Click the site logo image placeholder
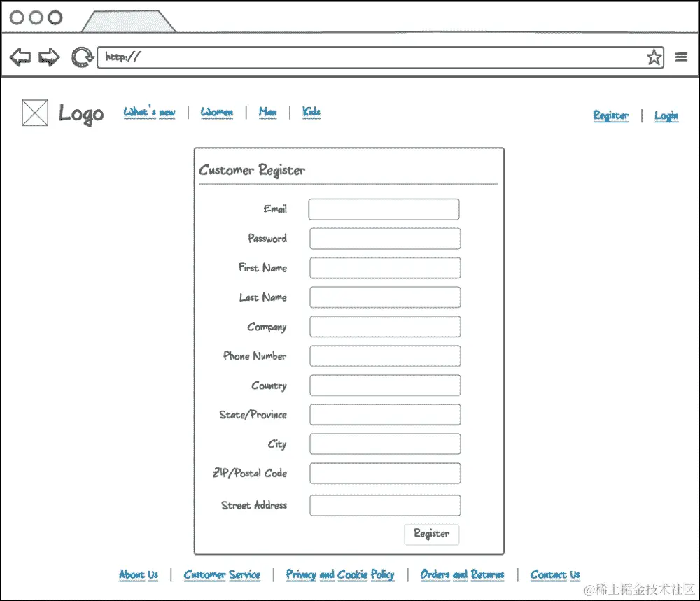 click(x=35, y=113)
